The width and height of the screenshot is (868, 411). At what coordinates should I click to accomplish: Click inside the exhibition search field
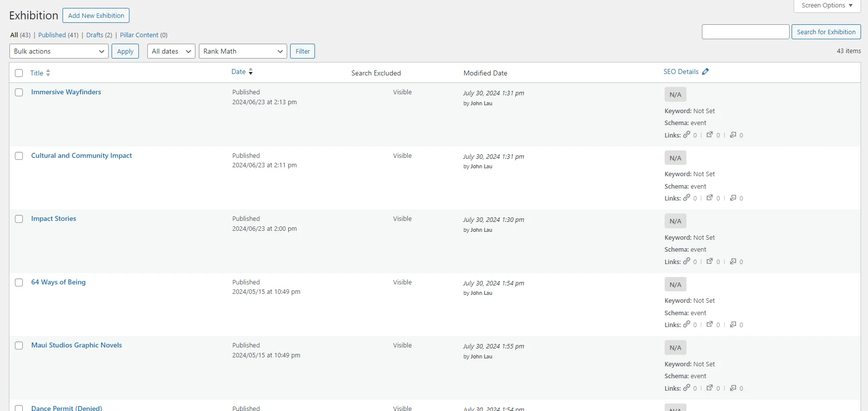pos(745,32)
